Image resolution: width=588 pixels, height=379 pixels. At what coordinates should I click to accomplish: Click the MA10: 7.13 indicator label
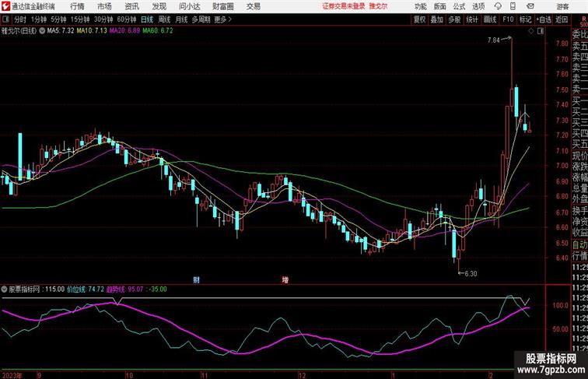(x=92, y=31)
